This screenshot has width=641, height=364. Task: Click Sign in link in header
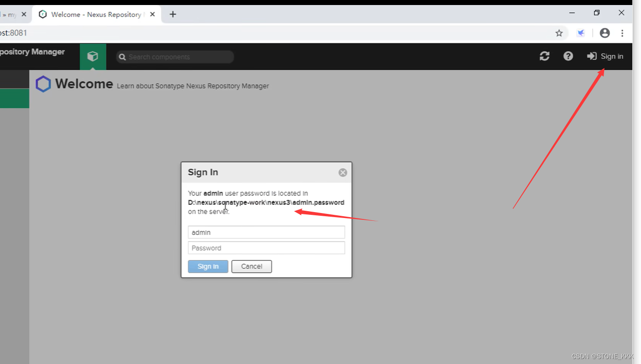pos(605,56)
